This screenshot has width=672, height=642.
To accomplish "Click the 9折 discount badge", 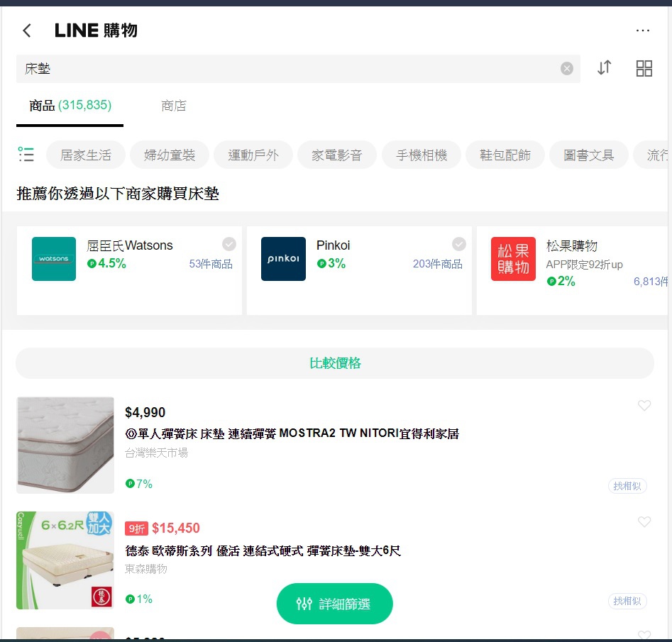I will (136, 528).
